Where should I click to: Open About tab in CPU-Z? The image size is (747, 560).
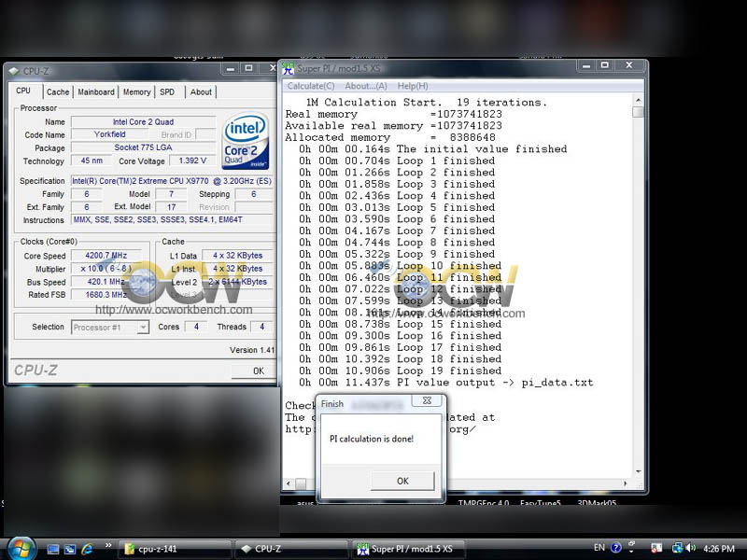pos(201,91)
